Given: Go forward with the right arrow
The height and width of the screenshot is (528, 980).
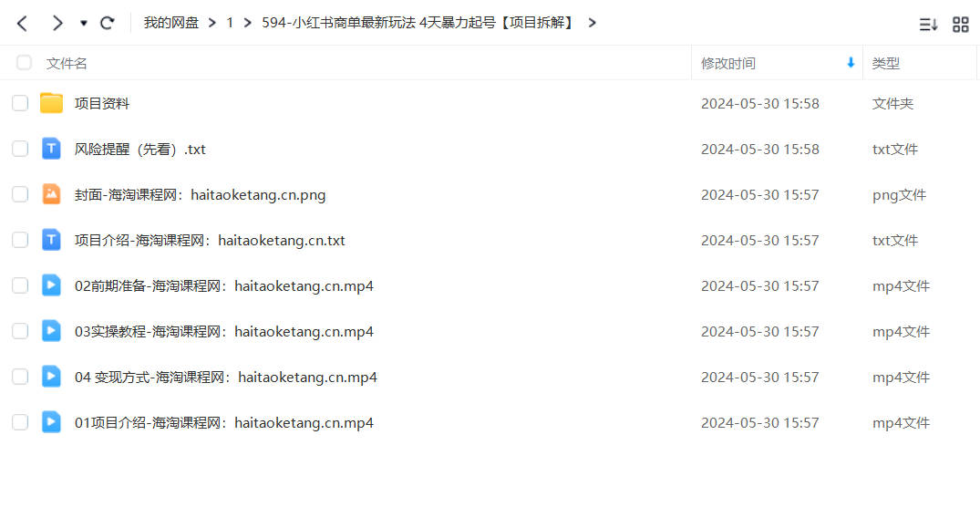Looking at the screenshot, I should point(57,24).
